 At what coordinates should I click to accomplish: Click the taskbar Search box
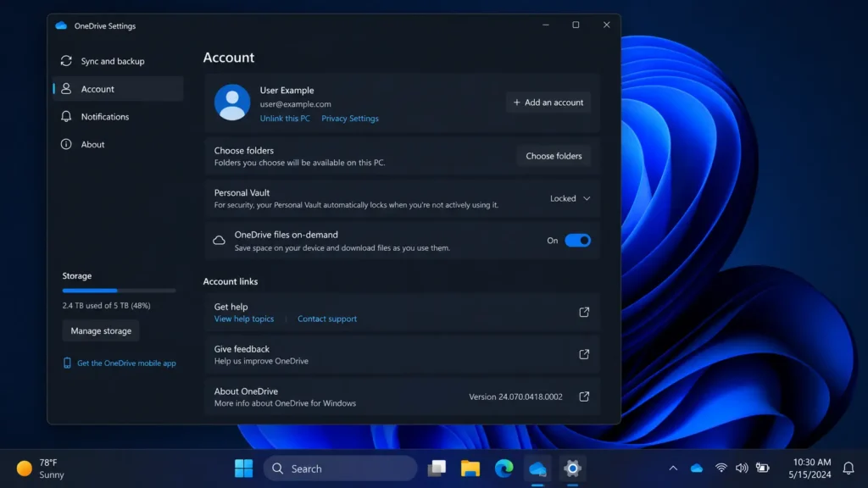(x=341, y=469)
